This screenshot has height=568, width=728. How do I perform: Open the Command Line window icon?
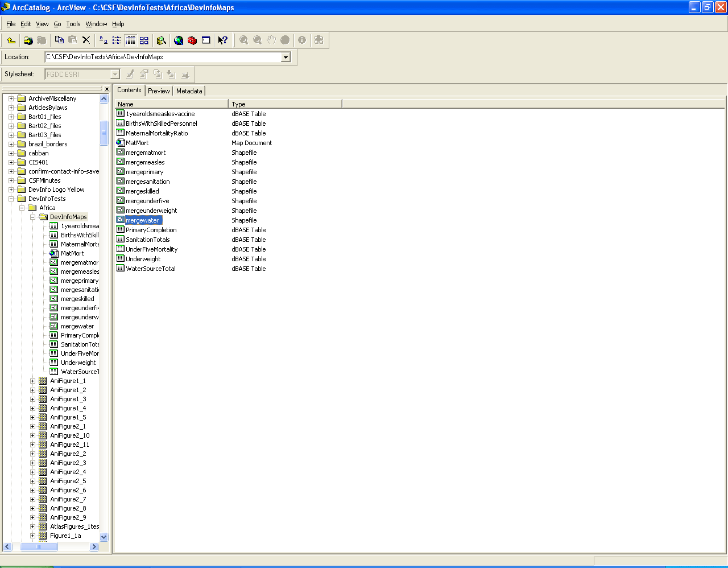(x=206, y=40)
